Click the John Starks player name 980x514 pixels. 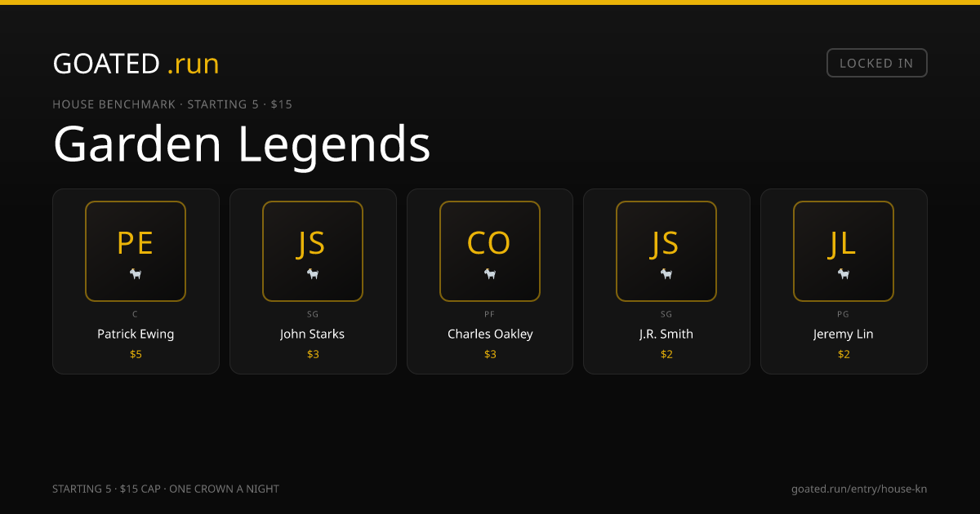[x=313, y=334]
